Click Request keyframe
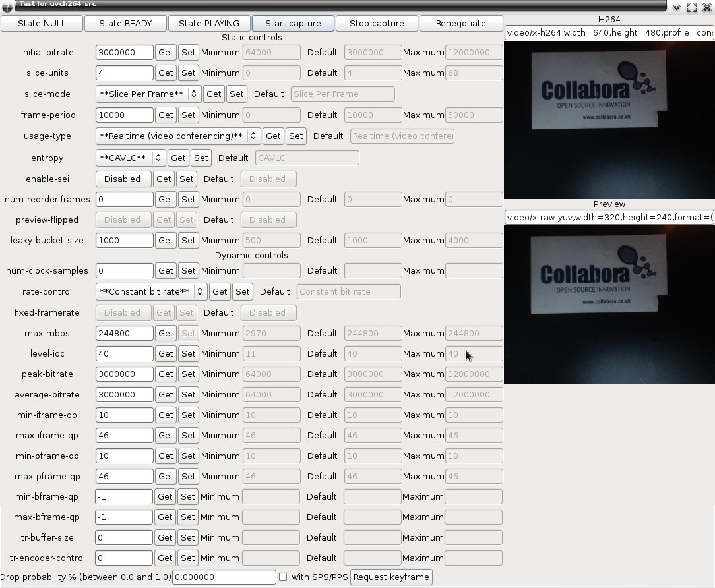 [x=391, y=577]
